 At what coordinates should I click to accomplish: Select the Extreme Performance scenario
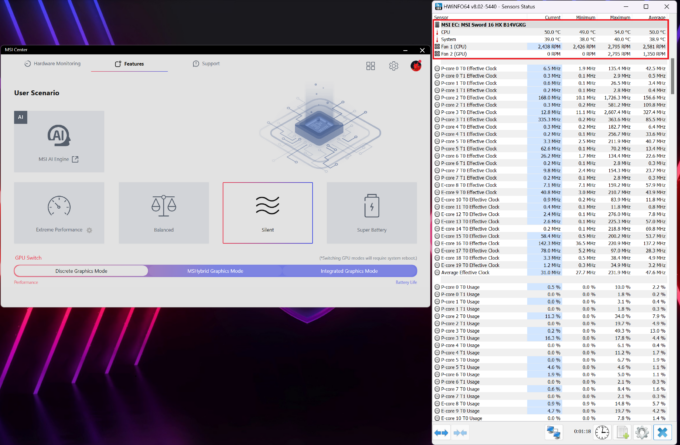(59, 213)
